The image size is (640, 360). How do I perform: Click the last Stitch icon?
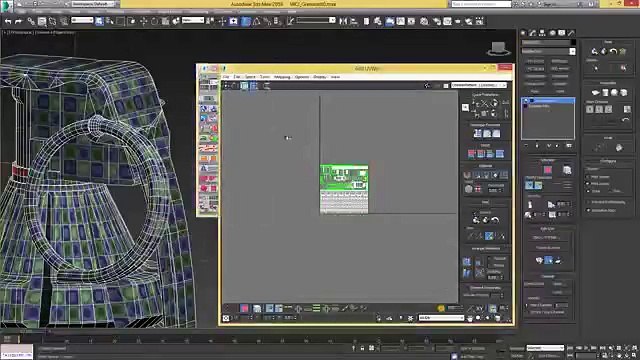click(x=500, y=154)
